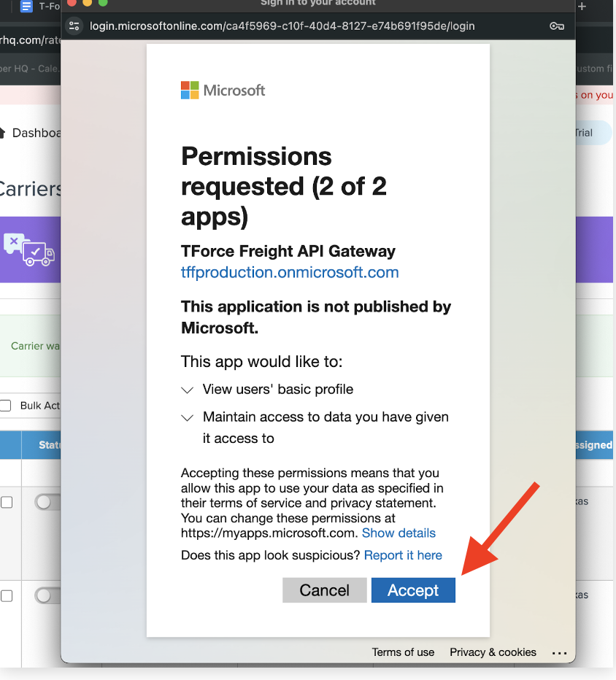The width and height of the screenshot is (616, 680).
Task: Open the Privacy & cookies link
Action: (x=493, y=652)
